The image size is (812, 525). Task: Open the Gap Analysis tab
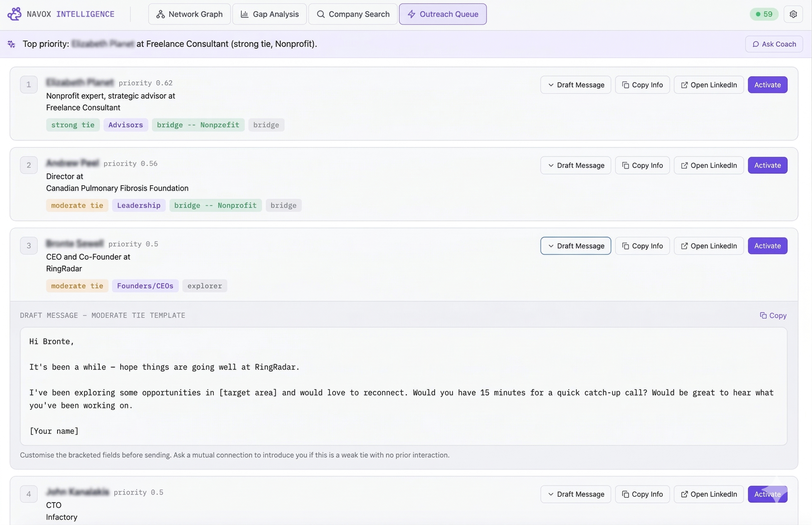click(269, 14)
